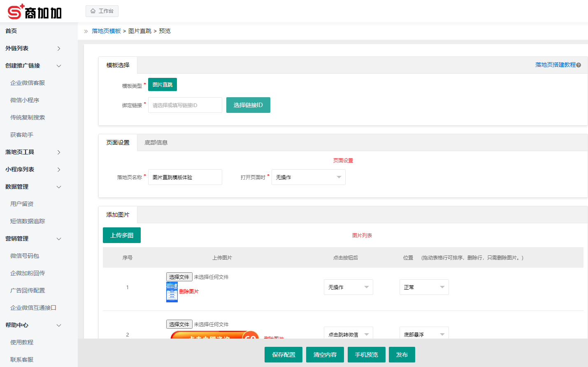Open the 打开页面时 dropdown showing 无操作

[308, 177]
